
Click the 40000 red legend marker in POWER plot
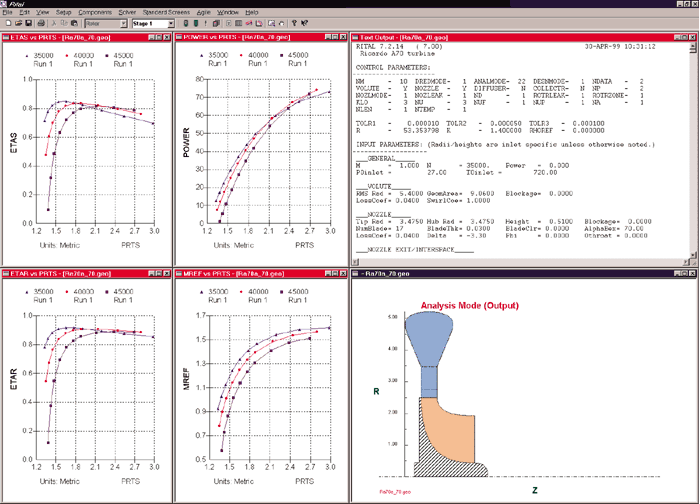tap(241, 55)
